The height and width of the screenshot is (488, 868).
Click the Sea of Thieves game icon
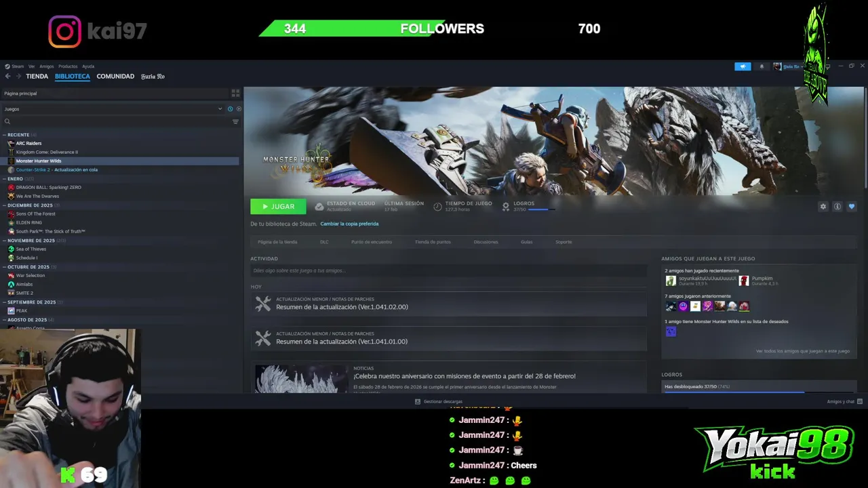tap(11, 249)
